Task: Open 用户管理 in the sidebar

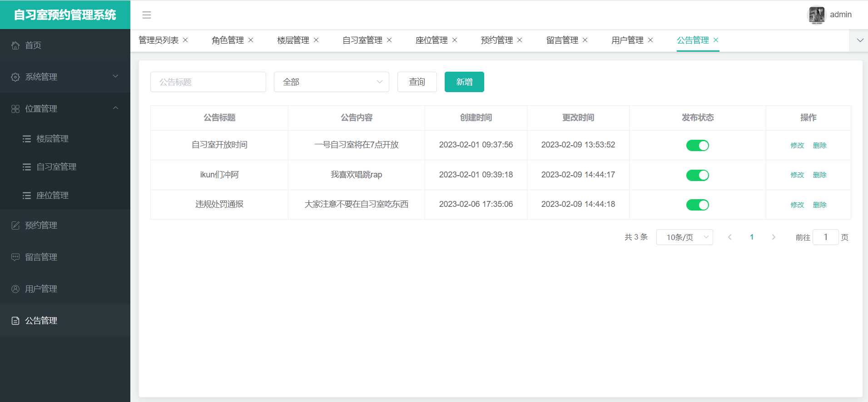Action: point(65,289)
